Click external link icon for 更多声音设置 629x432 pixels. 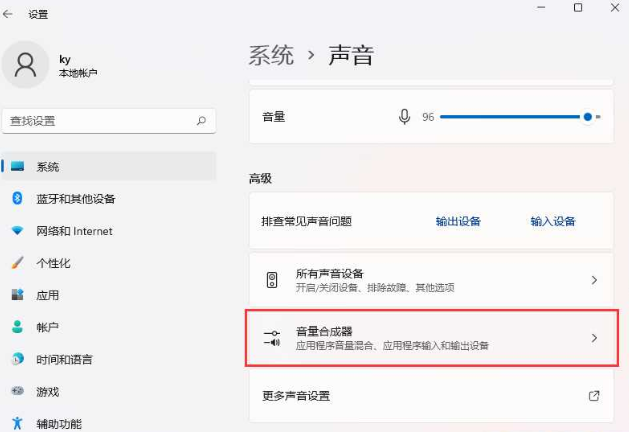594,396
